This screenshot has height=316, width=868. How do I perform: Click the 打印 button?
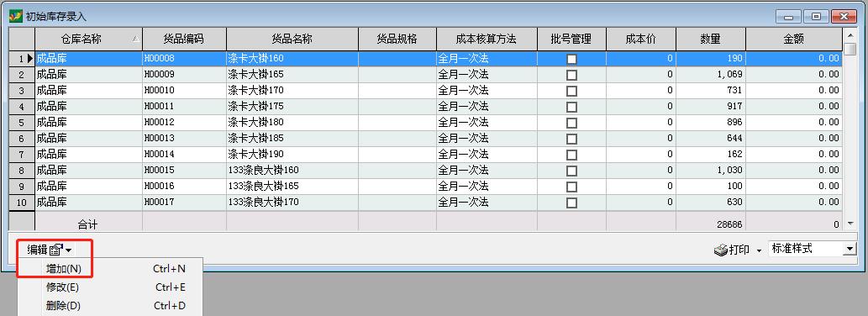tap(732, 250)
